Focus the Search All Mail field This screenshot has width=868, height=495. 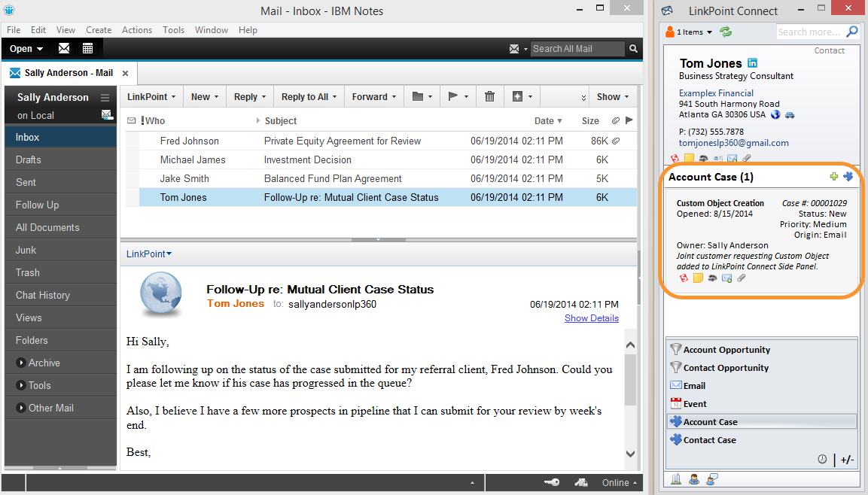577,49
